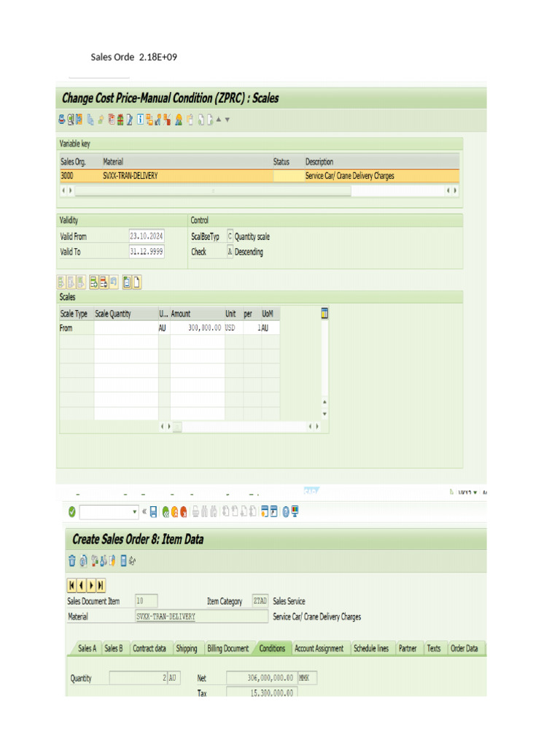Click the Save disk icon

coord(153,511)
